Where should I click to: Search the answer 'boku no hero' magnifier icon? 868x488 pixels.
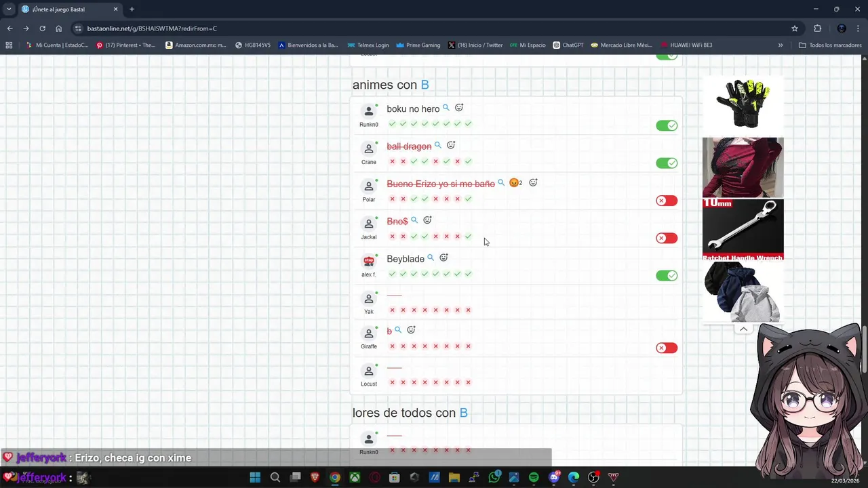tap(446, 108)
